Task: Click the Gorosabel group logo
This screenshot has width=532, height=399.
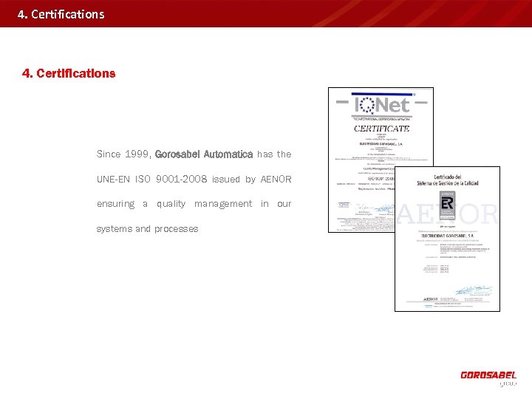Action: tap(488, 378)
